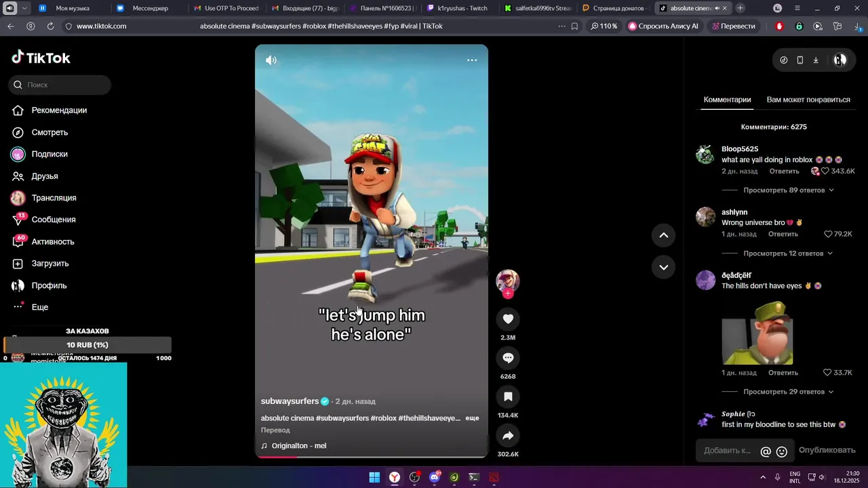Click Спросить Алису AI button

click(x=663, y=26)
